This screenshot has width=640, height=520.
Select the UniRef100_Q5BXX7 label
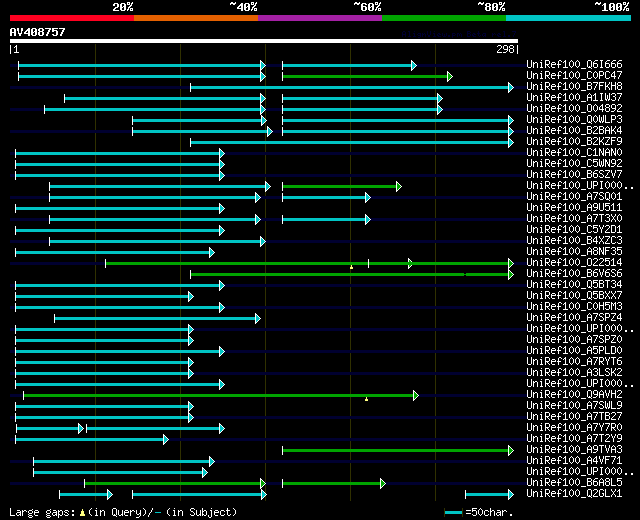[x=574, y=296]
